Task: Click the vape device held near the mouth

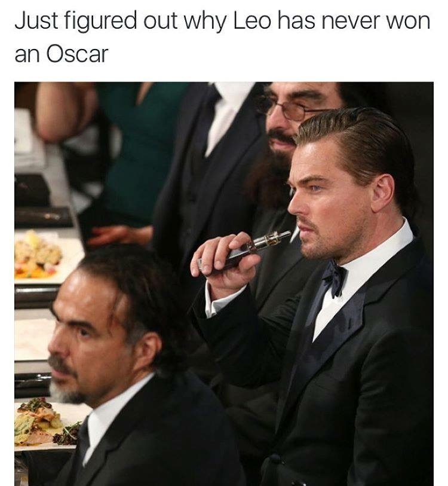Action: 245,252
